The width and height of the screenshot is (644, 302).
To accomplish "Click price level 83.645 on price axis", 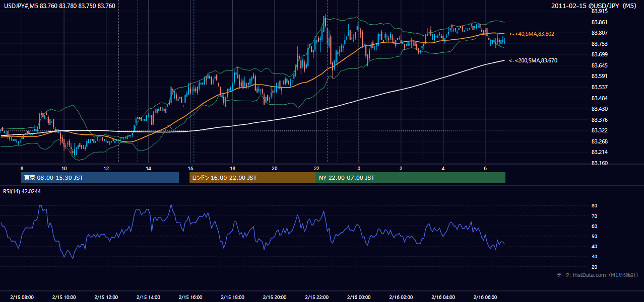I will pyautogui.click(x=600, y=65).
